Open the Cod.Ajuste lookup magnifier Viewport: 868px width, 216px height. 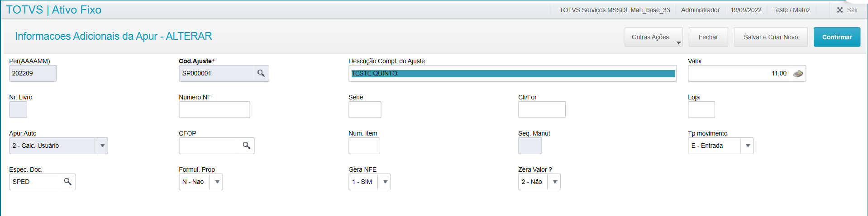(261, 73)
